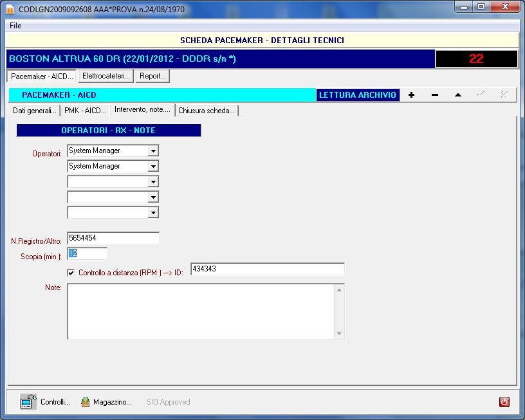Click the BOSTON ALTRUA 60 DR header text
Image resolution: width=525 pixels, height=420 pixels.
(122, 59)
